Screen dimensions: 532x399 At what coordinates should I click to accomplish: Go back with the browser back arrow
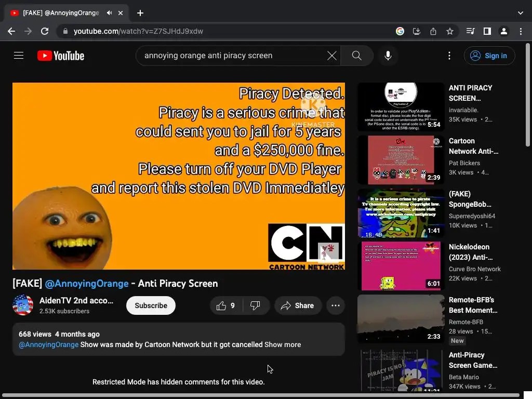coord(11,31)
